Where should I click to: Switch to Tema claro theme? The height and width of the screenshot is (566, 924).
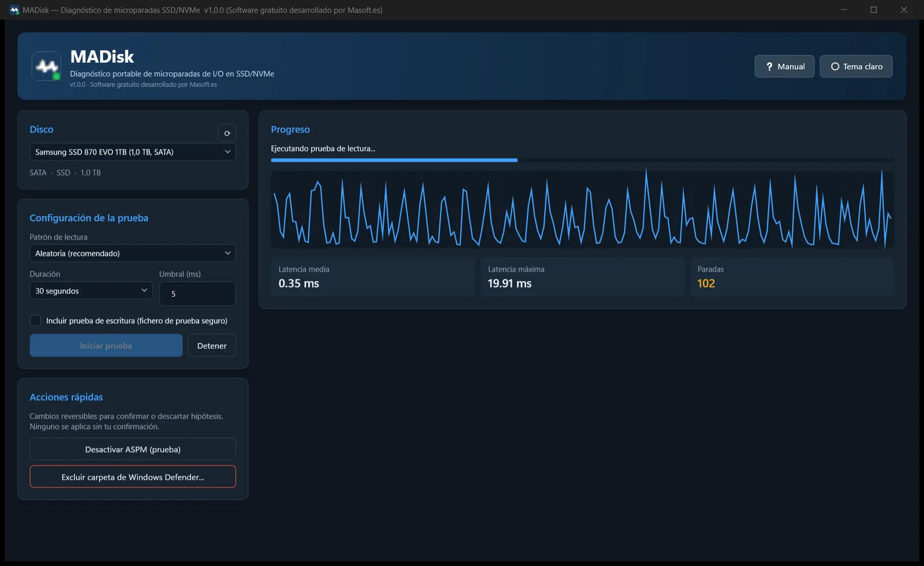coord(856,66)
